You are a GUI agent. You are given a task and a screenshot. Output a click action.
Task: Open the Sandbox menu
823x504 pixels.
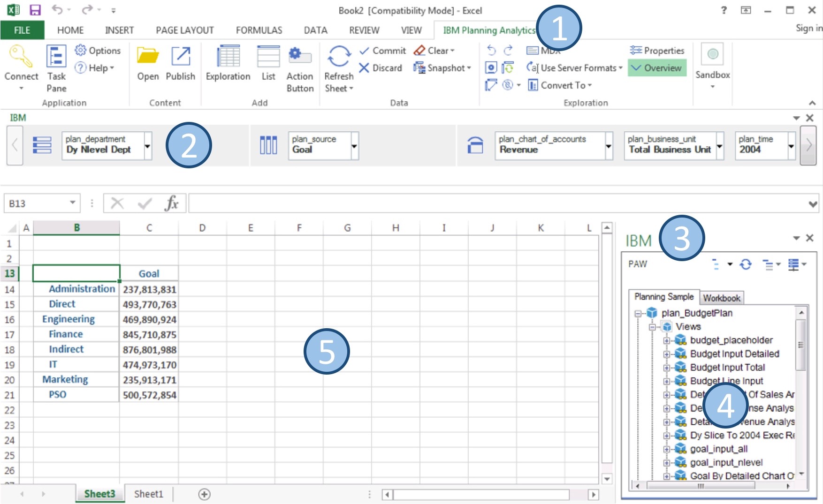pos(712,66)
